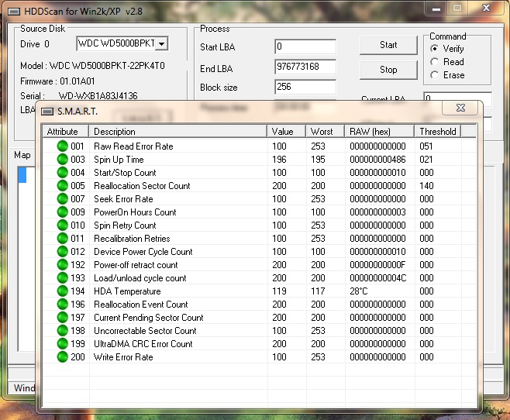Click the green status icon for Spin Up Time

[x=62, y=160]
